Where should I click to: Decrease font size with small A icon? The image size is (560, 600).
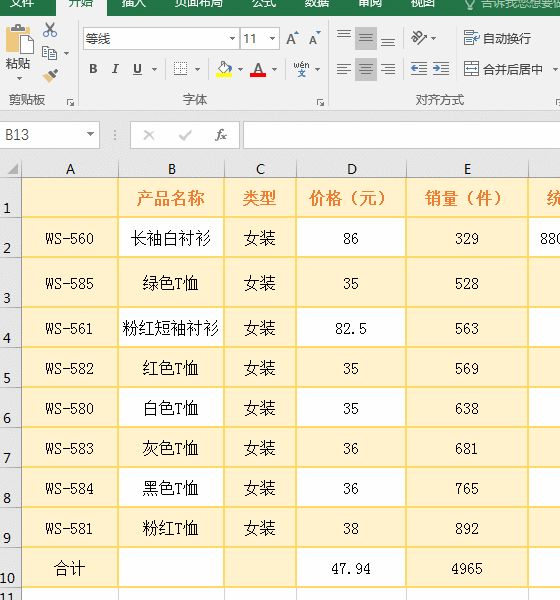(x=315, y=38)
